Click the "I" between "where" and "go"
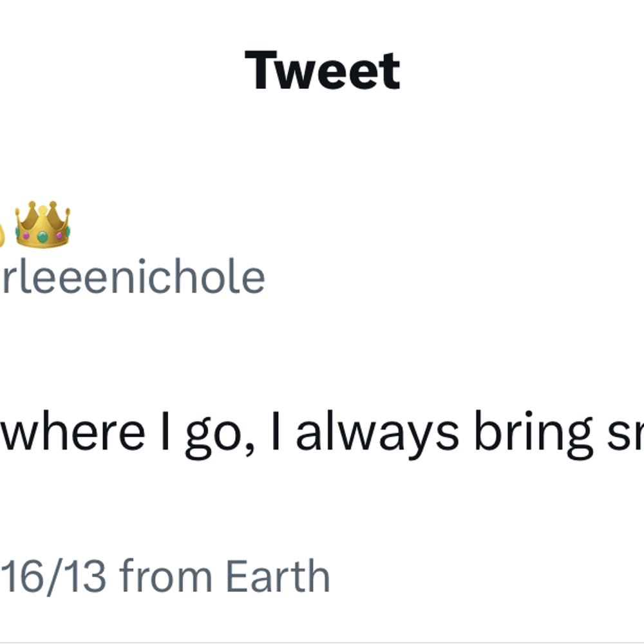 point(165,431)
